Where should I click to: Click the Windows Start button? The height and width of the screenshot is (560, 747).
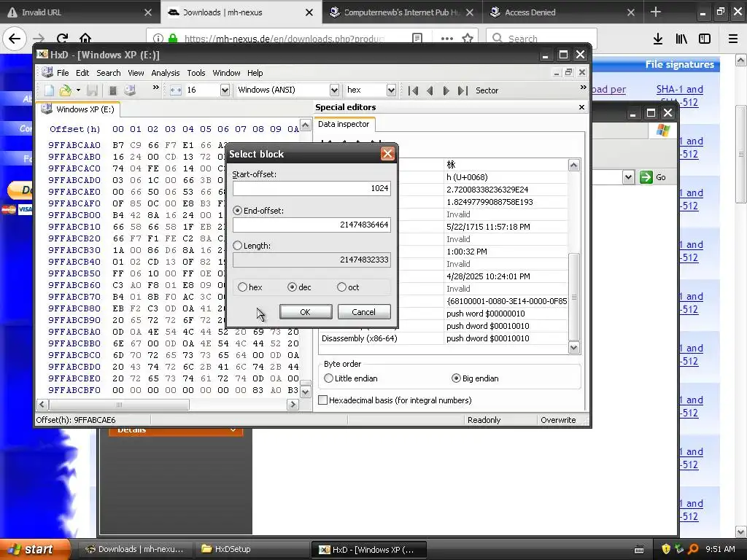(35, 549)
